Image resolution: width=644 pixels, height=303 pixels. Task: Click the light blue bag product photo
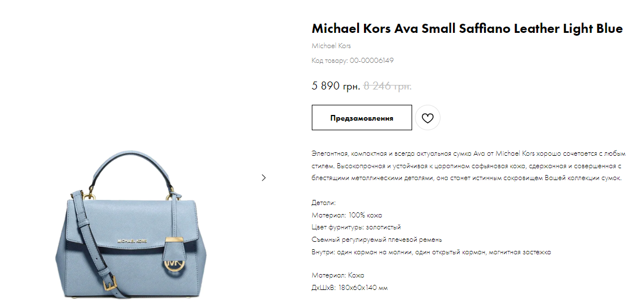130,225
